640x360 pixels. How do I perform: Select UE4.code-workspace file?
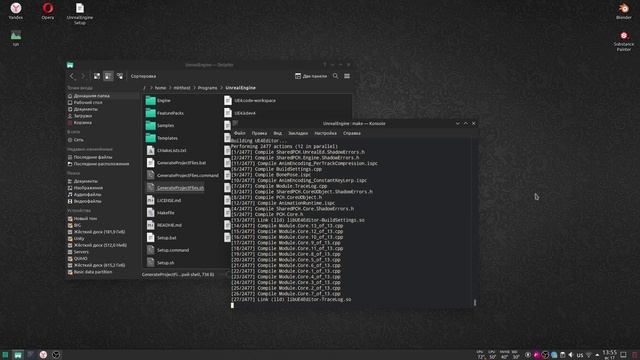[x=250, y=100]
